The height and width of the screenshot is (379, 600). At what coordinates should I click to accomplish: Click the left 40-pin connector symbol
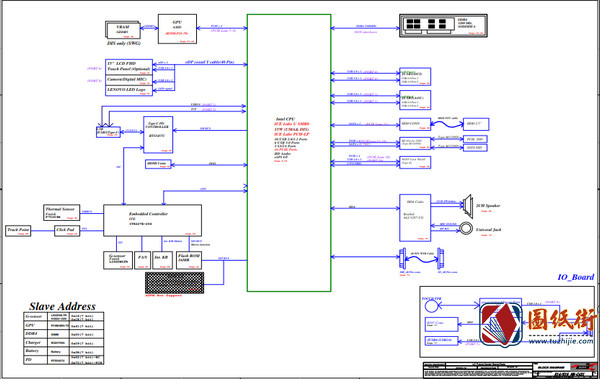pos(402,258)
